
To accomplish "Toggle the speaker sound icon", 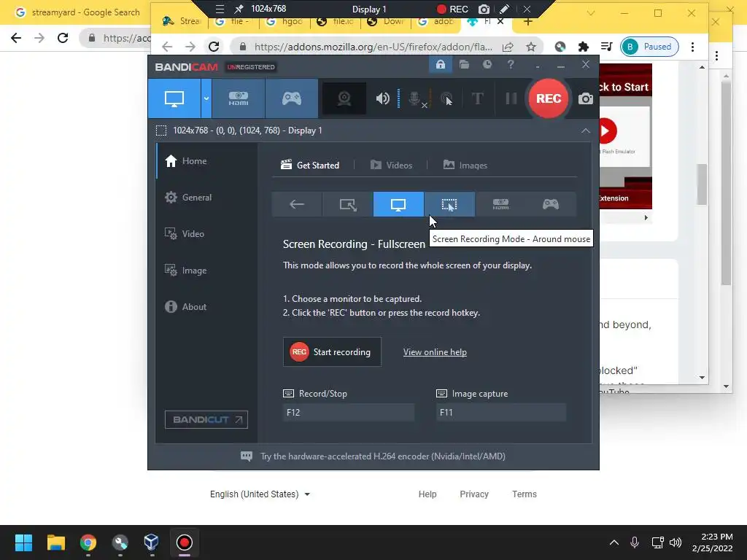I will [x=382, y=98].
